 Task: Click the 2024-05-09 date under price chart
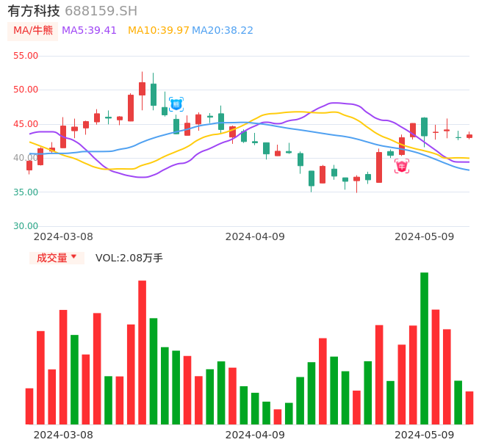tap(425, 236)
